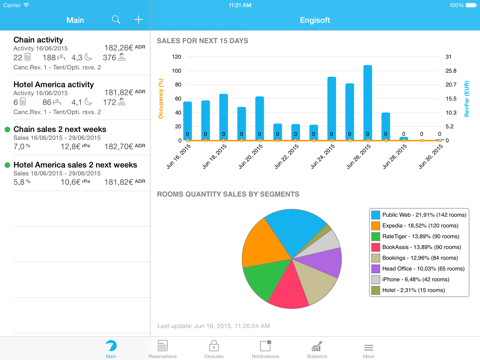This screenshot has height=360, width=480.
Task: Click the Engisoft title in header
Action: tap(315, 20)
